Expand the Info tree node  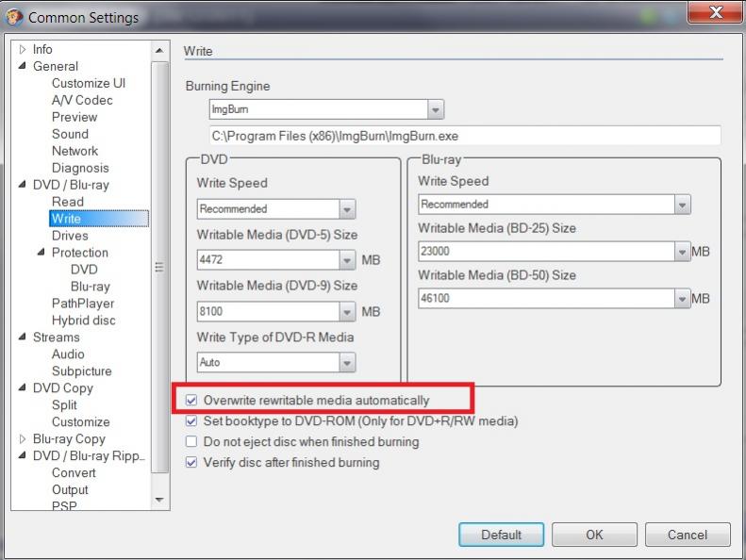22,49
